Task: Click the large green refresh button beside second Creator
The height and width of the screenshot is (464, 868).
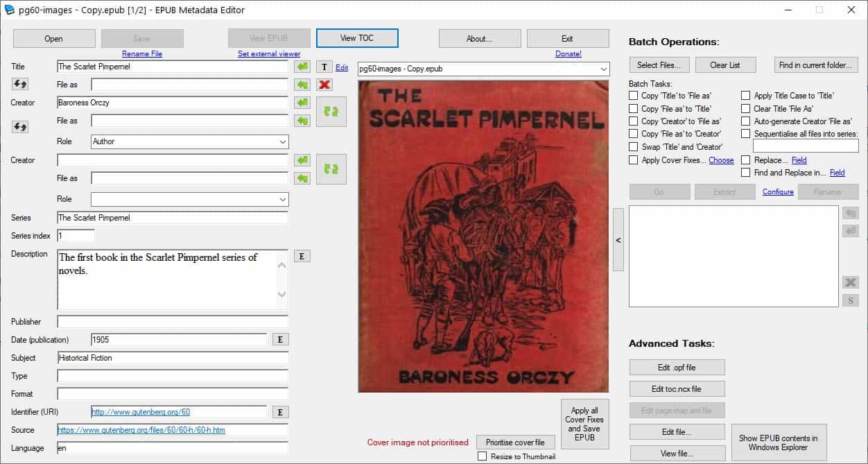Action: pyautogui.click(x=331, y=169)
